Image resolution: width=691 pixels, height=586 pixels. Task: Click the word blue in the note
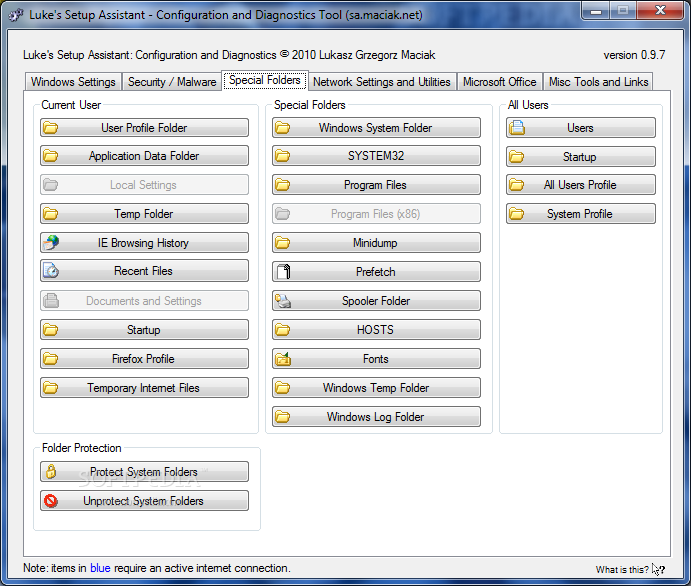100,568
